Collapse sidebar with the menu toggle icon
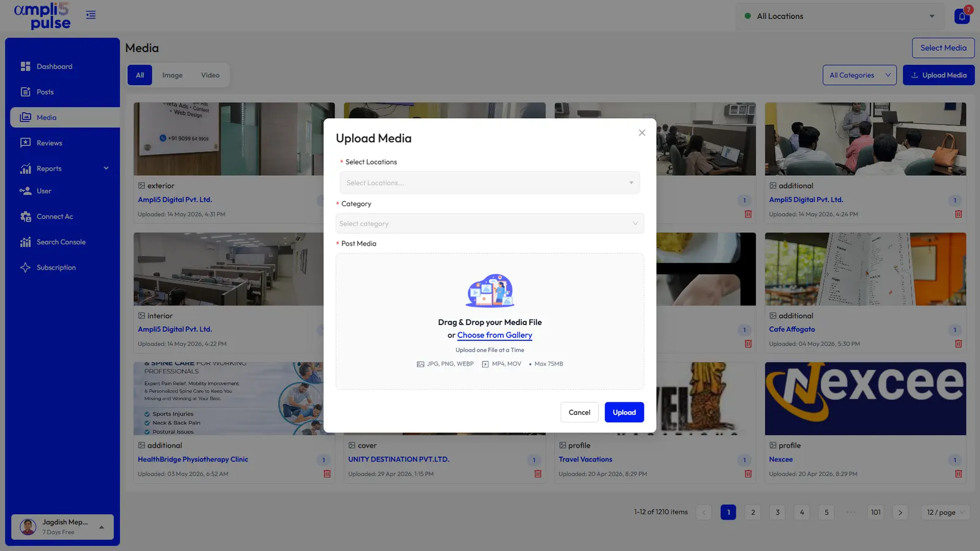 click(x=91, y=15)
